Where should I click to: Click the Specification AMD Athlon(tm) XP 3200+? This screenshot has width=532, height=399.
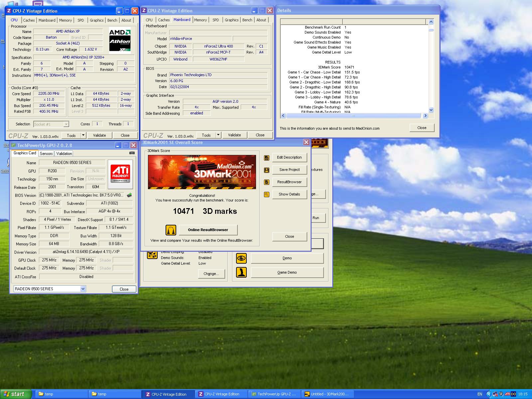(x=83, y=58)
